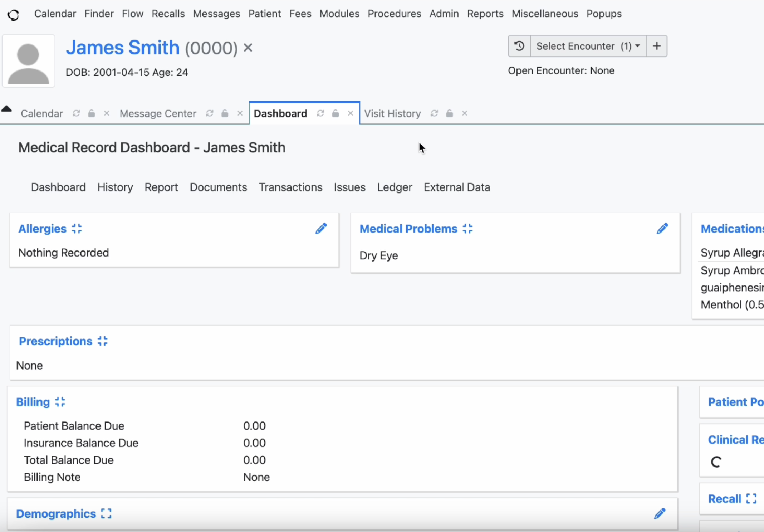
Task: Switch to the Visit History tab
Action: 392,113
